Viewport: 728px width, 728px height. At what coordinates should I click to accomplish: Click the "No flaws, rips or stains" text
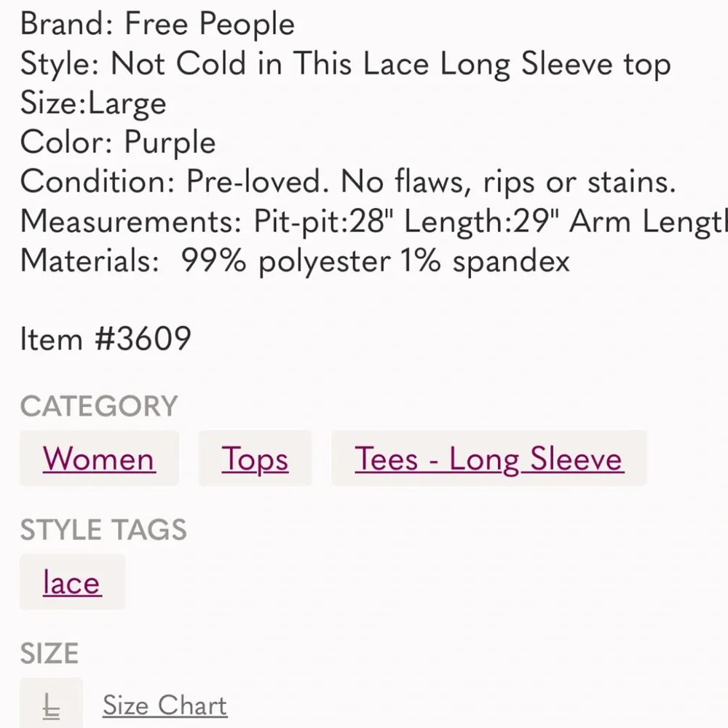[508, 181]
